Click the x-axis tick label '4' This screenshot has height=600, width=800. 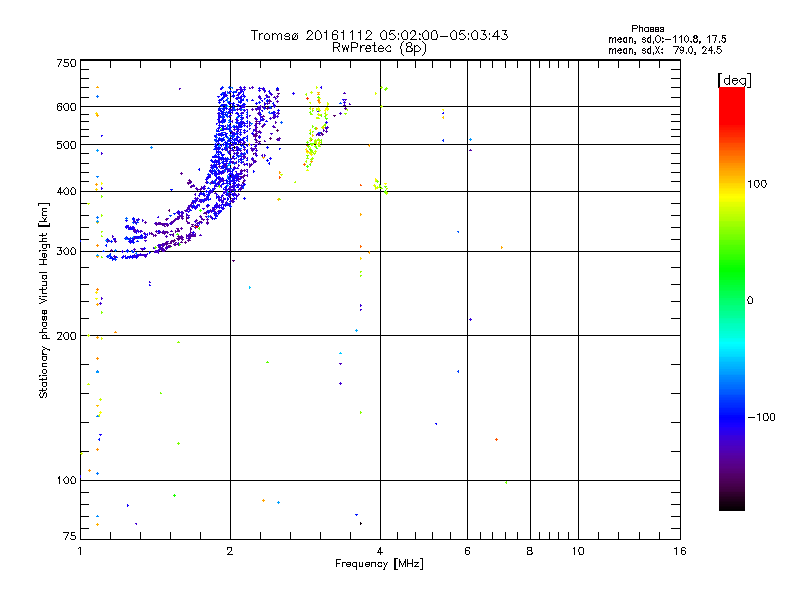pos(380,551)
